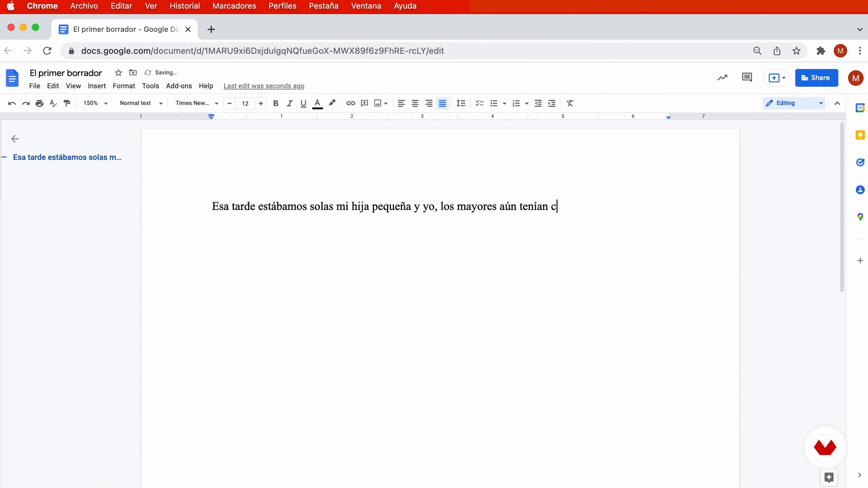This screenshot has width=868, height=488.
Task: Toggle justified text alignment
Action: tap(442, 103)
